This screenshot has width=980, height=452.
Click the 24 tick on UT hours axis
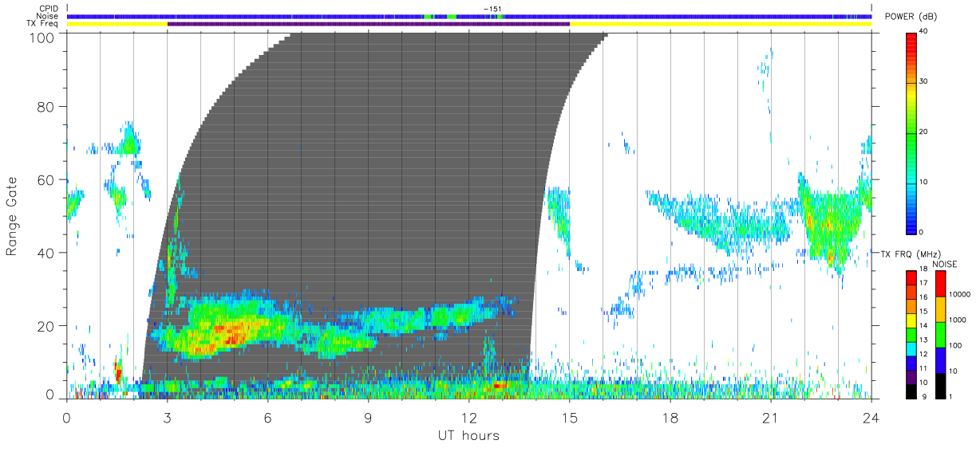[871, 418]
